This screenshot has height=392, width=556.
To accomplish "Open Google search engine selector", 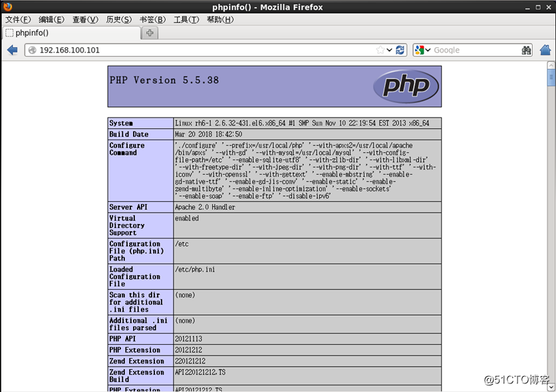I will pos(423,50).
